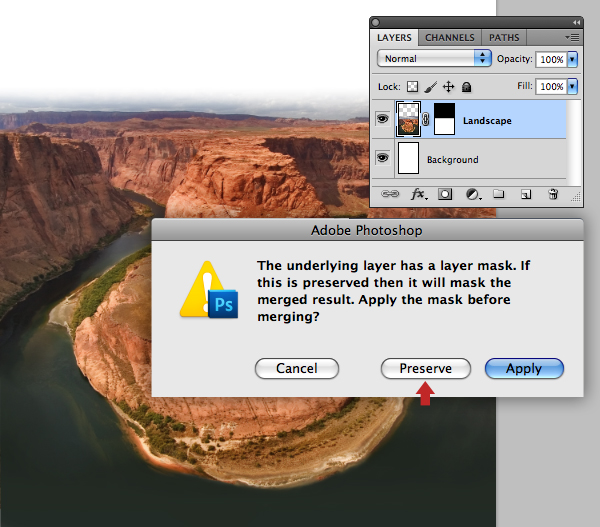Click the Add Layer Mask icon
This screenshot has height=527, width=600.
tap(445, 194)
